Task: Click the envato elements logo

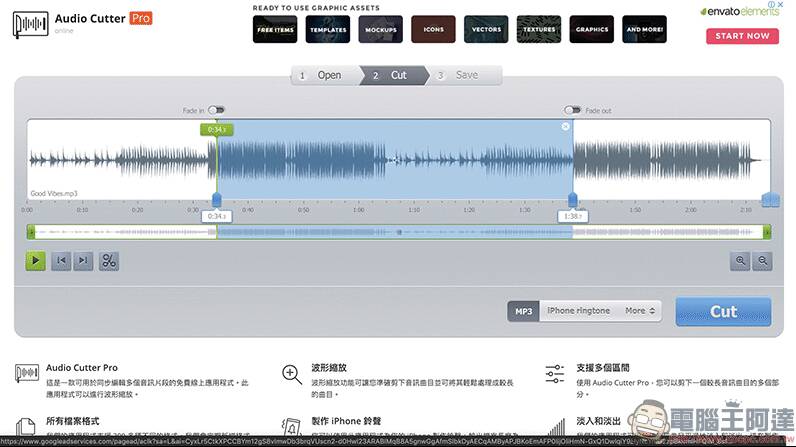Action: (x=739, y=12)
